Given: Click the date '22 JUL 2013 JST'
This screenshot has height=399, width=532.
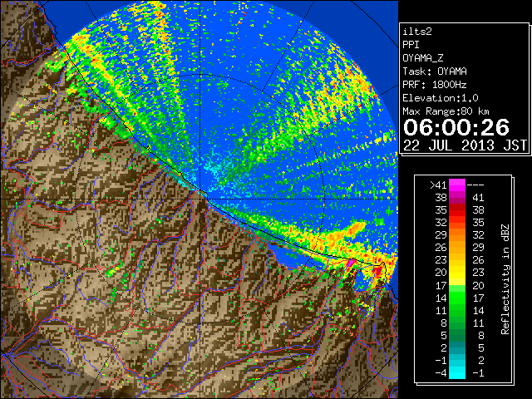Looking at the screenshot, I should (x=465, y=145).
